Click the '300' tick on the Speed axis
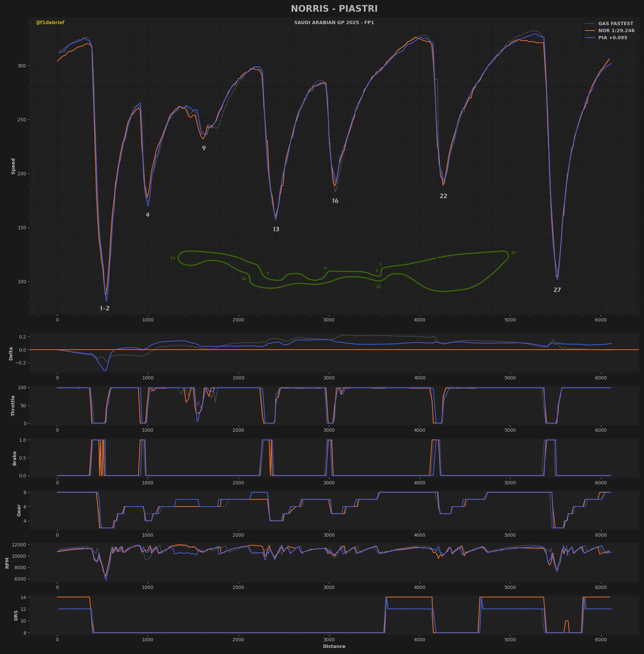Screen dimensions: 644x654 pos(21,66)
